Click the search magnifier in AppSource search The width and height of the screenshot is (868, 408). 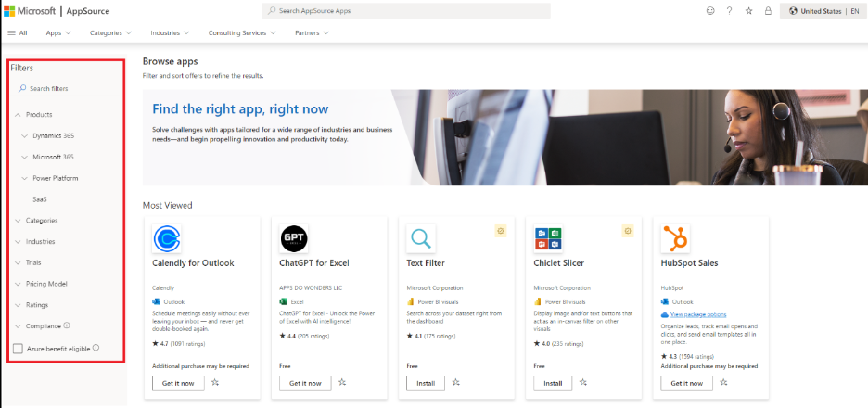click(272, 11)
